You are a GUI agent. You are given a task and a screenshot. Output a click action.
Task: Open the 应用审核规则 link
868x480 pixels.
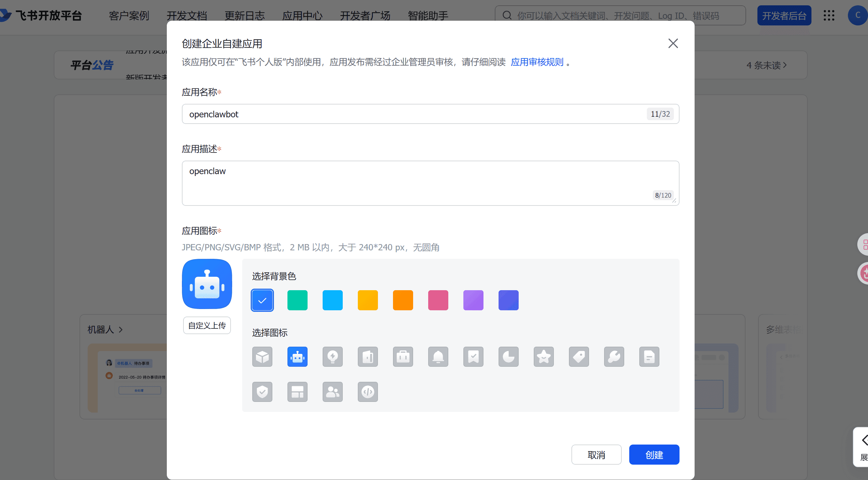pyautogui.click(x=537, y=62)
